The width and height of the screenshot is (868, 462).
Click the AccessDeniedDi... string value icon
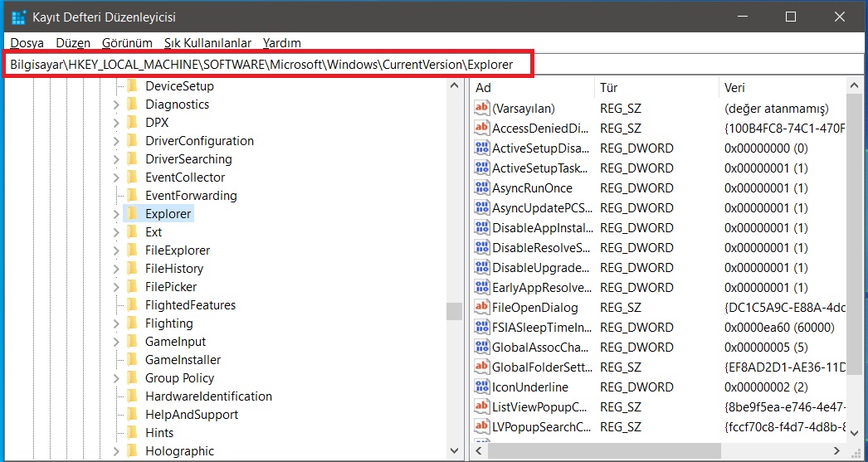pyautogui.click(x=482, y=129)
